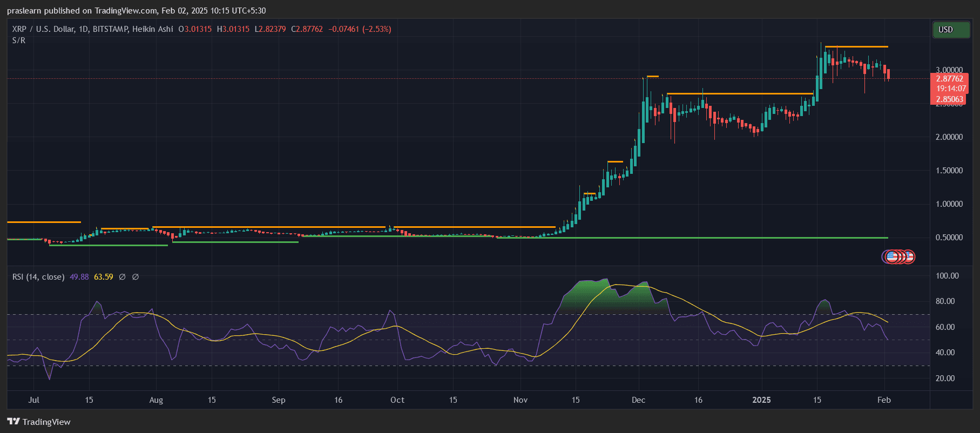Select the RSI (14, close) indicator title

(x=38, y=277)
